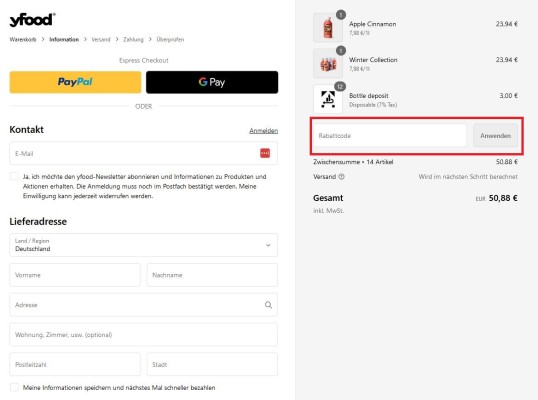This screenshot has height=400, width=538.
Task: Click the dropdown chevron next to Deutschland
Action: pos(268,245)
